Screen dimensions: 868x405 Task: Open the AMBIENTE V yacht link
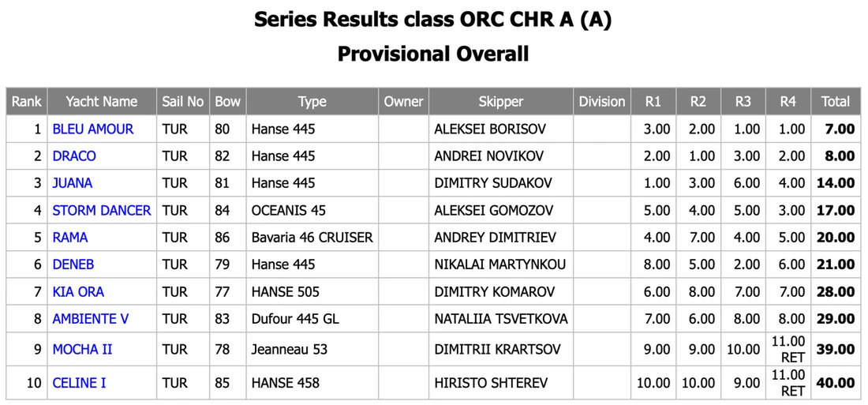[91, 319]
